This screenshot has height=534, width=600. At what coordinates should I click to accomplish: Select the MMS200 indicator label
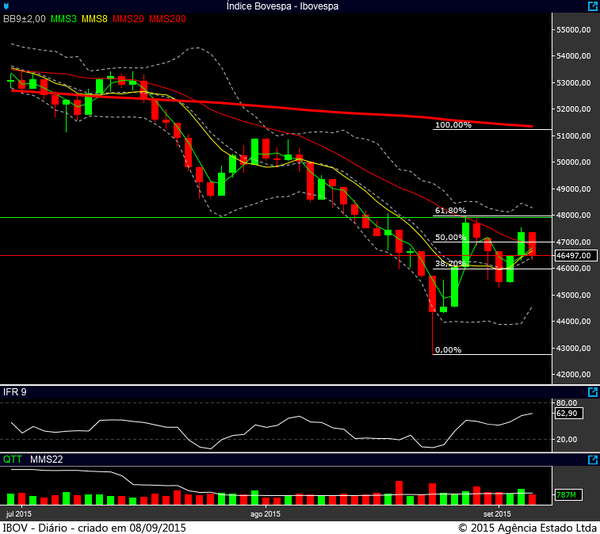(167, 19)
